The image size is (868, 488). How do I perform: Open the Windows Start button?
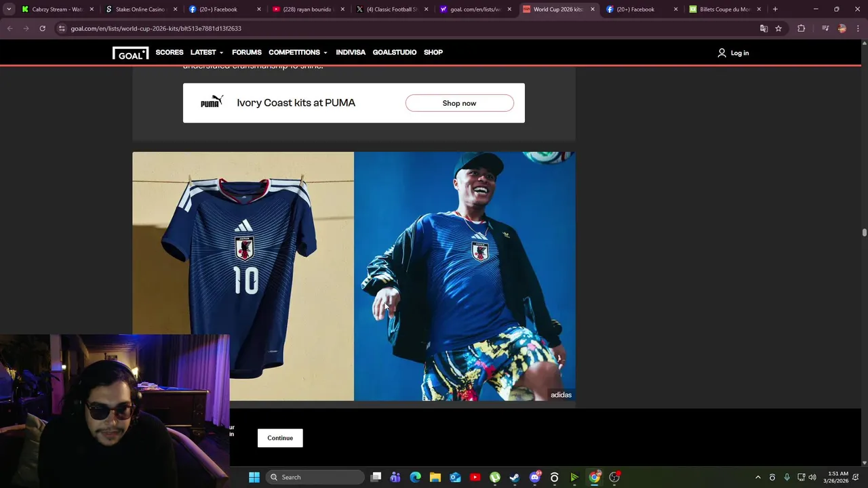(254, 477)
